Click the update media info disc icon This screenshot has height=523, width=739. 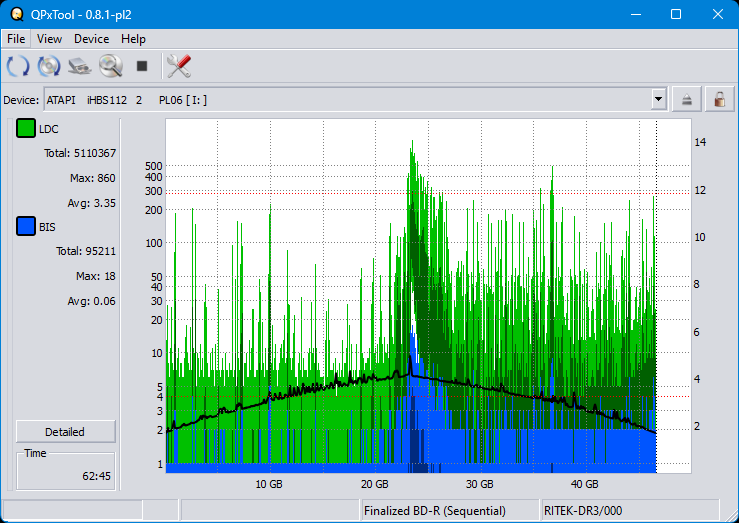(49, 67)
